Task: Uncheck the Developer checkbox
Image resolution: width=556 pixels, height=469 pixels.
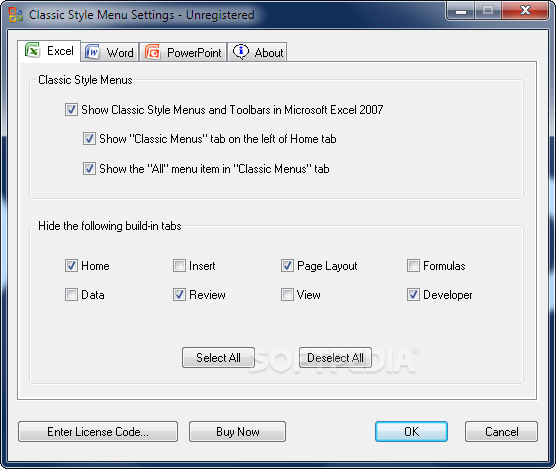Action: [413, 295]
